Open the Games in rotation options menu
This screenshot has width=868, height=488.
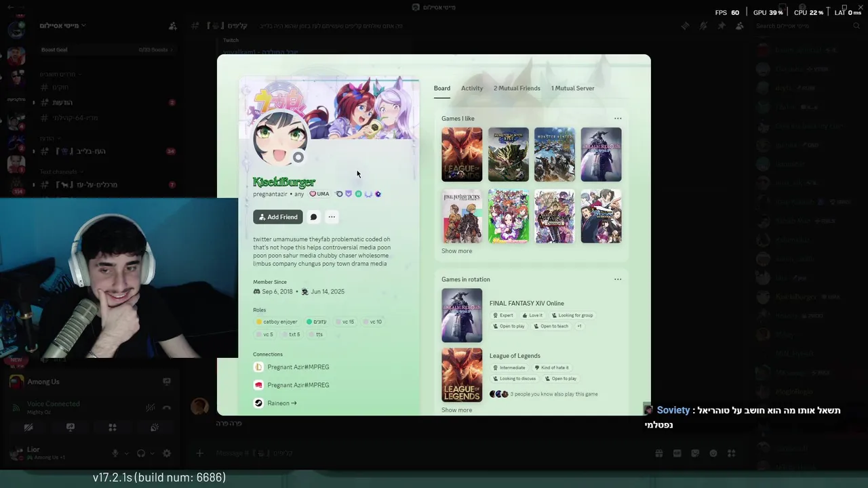click(x=618, y=279)
